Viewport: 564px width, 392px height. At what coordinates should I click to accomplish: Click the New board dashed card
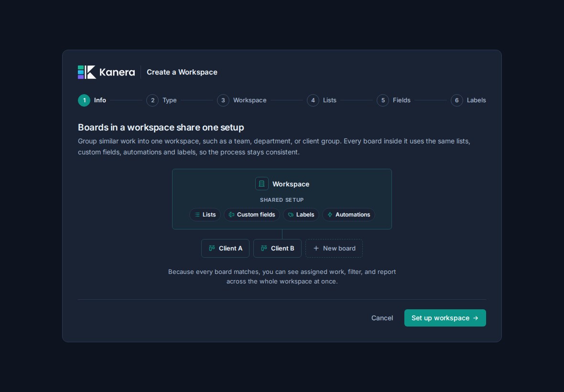coord(334,248)
